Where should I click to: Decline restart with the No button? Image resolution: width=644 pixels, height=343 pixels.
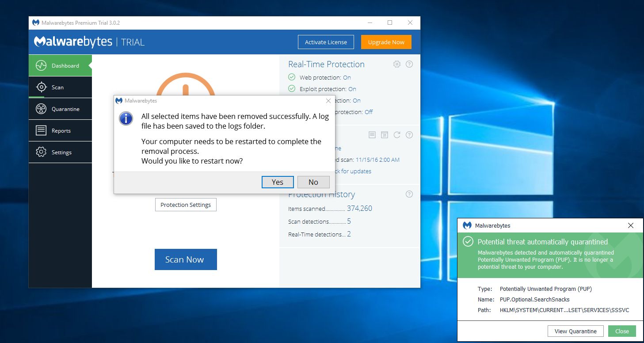point(313,182)
